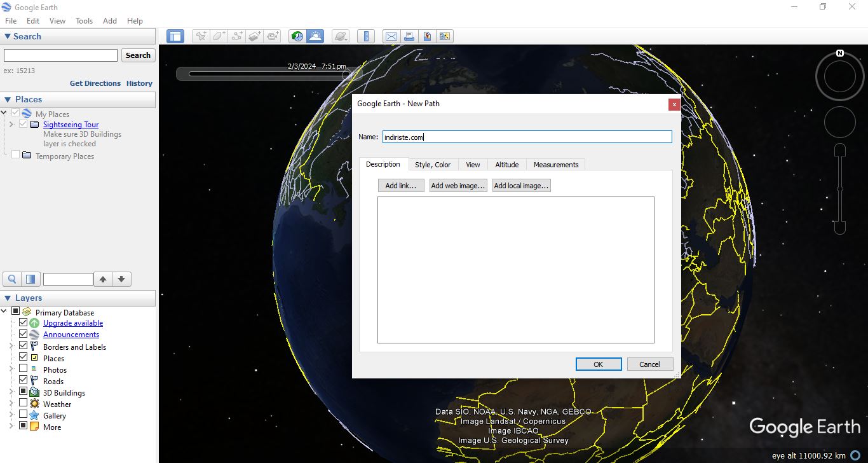868x463 pixels.
Task: Click the Add web image... button
Action: point(458,186)
